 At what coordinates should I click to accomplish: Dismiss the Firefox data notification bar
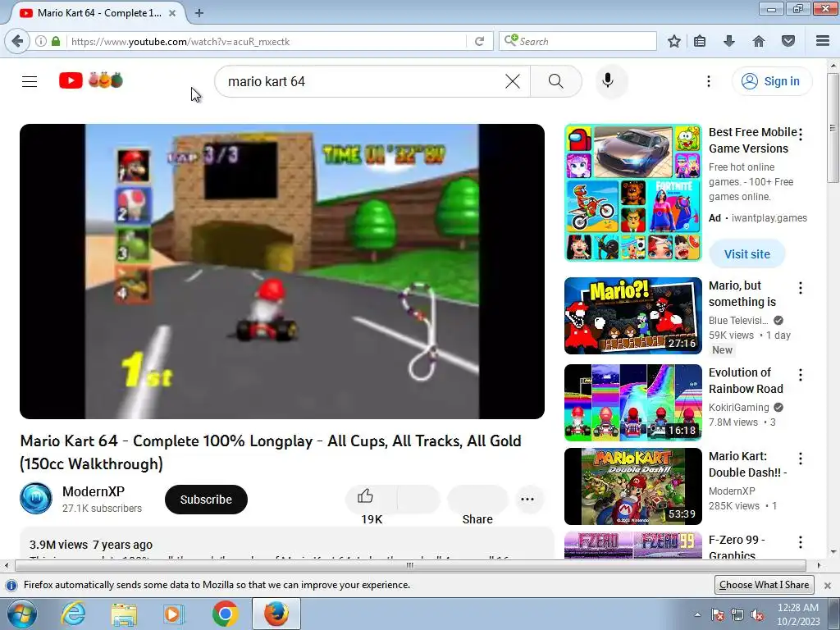coord(827,585)
